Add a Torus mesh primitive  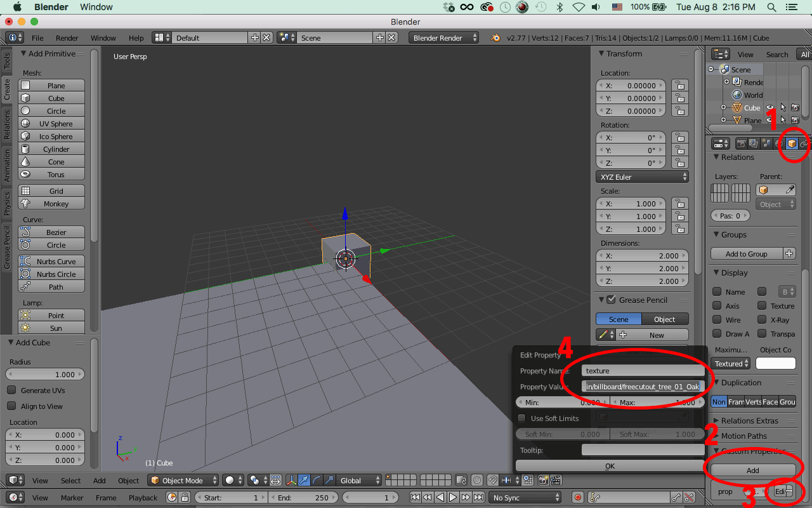pyautogui.click(x=51, y=174)
